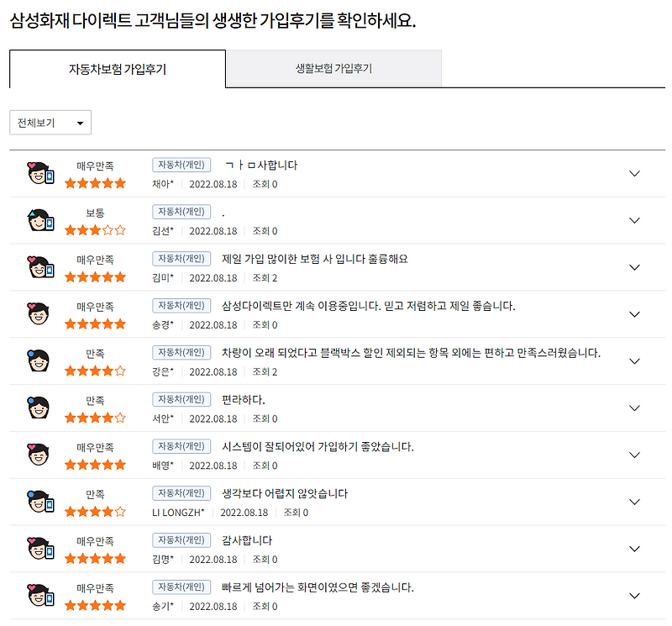This screenshot has height=626, width=672.
Task: Open the review starting '차량이 오래 되었다고 블랙박스'
Action: [411, 353]
